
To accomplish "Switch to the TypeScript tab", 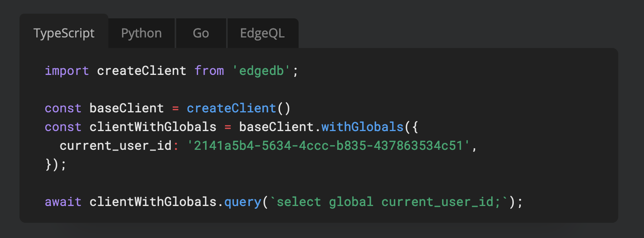I will pos(64,33).
